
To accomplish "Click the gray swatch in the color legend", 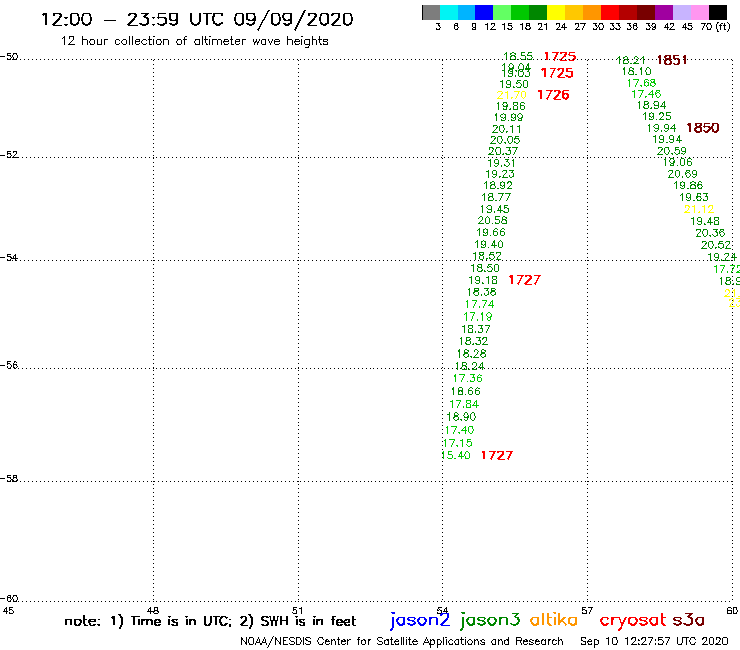I will 431,12.
